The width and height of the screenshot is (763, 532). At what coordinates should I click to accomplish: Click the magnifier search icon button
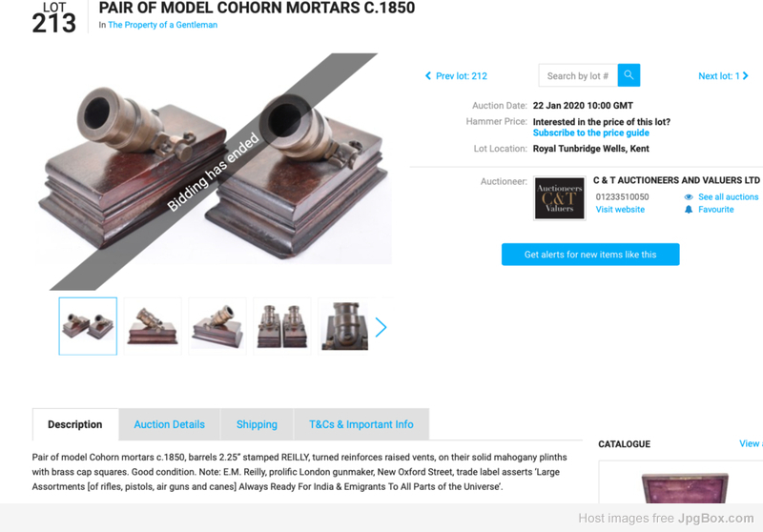pyautogui.click(x=629, y=75)
